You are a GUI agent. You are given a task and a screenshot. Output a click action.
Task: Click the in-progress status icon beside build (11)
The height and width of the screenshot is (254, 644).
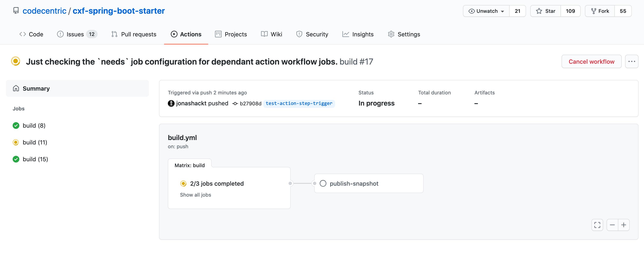click(16, 142)
